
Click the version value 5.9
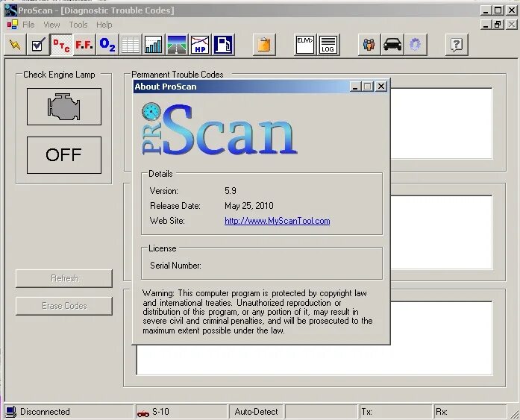(x=231, y=191)
